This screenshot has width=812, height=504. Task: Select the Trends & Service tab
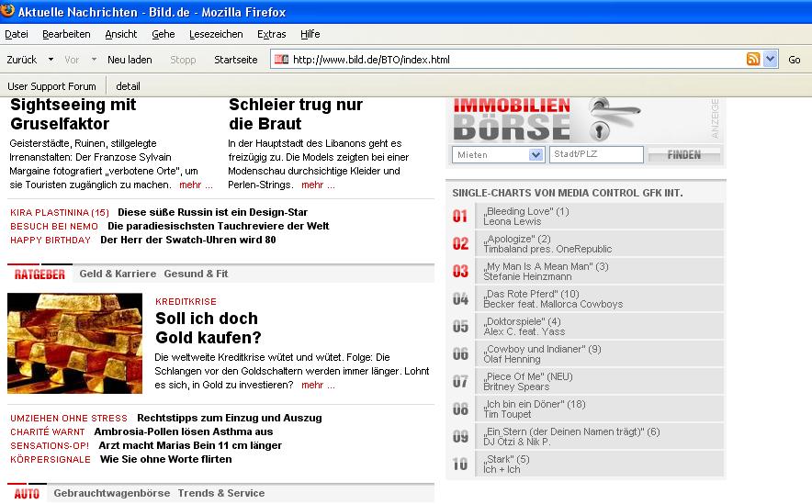coord(221,493)
